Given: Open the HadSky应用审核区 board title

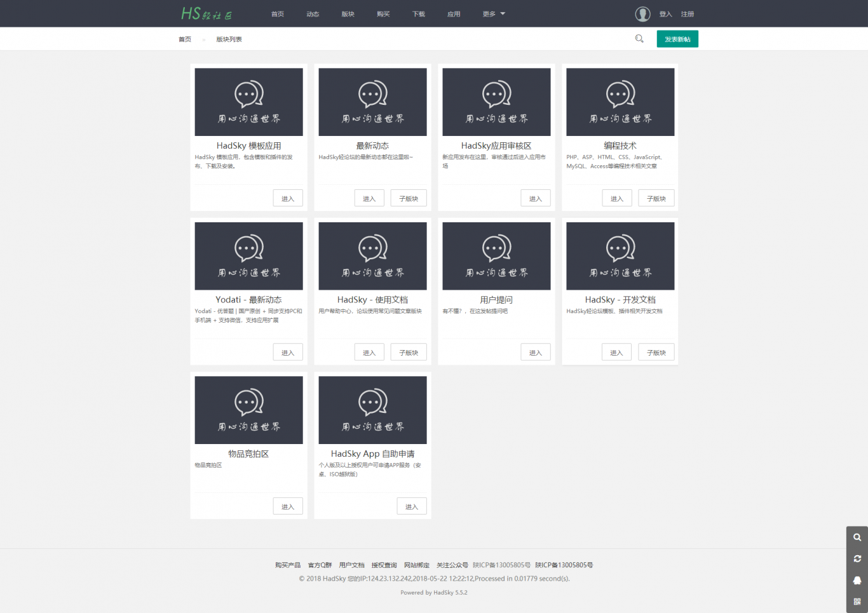Looking at the screenshot, I should [496, 145].
